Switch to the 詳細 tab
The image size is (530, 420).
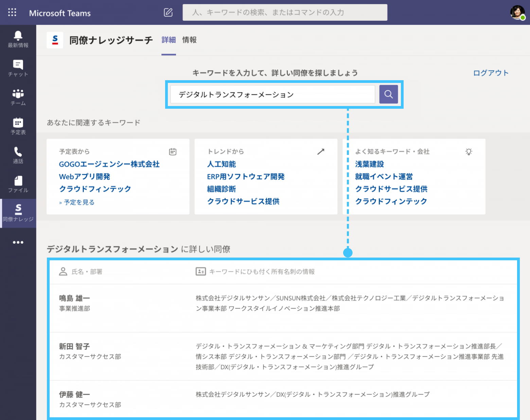(169, 40)
